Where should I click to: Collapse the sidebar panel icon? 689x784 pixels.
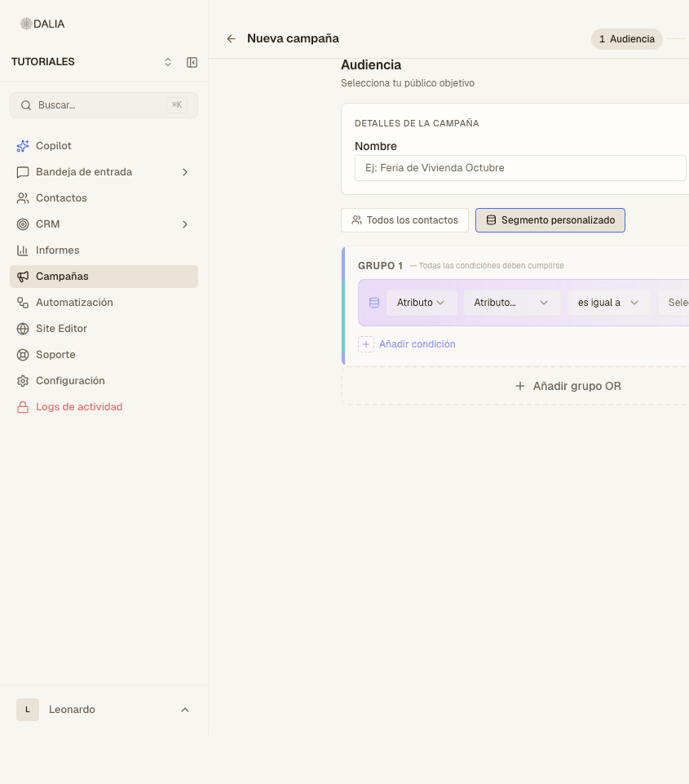click(192, 62)
